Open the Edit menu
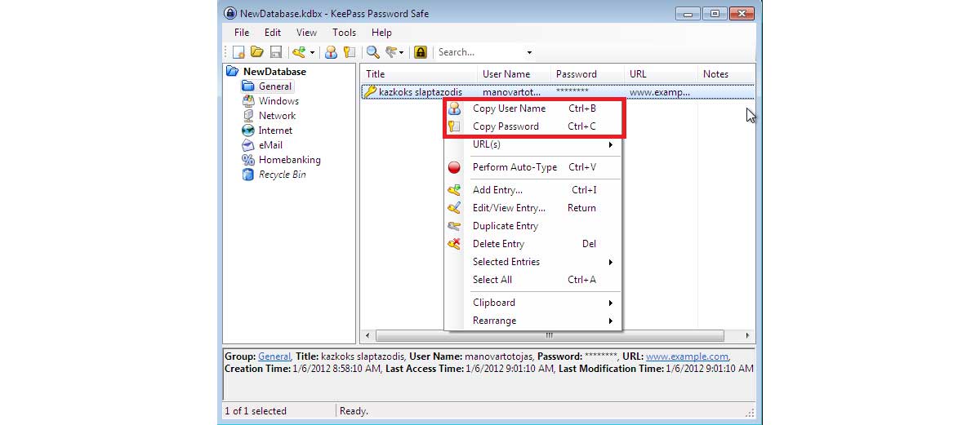The image size is (980, 425). (x=272, y=33)
